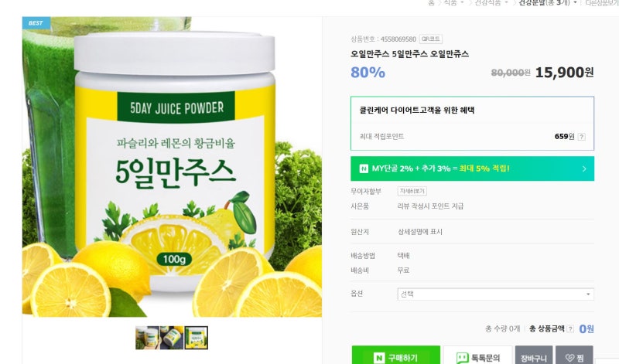The width and height of the screenshot is (619, 364).
Task: Click the 홈 breadcrumb link
Action: (431, 3)
